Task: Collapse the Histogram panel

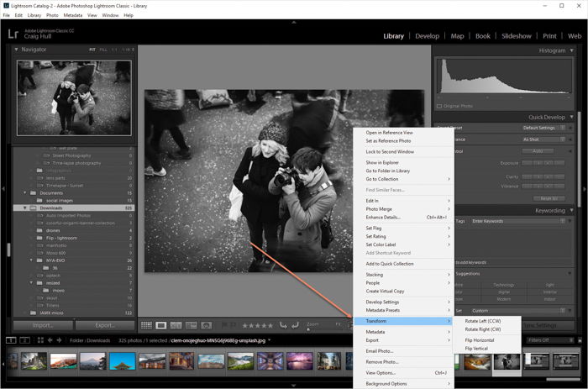Action: [571, 50]
